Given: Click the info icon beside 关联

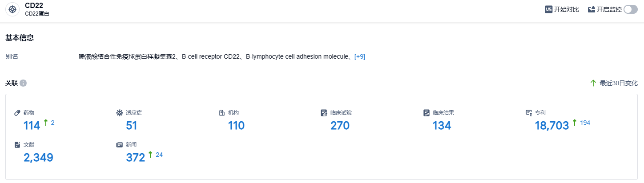Looking at the screenshot, I should click(23, 83).
